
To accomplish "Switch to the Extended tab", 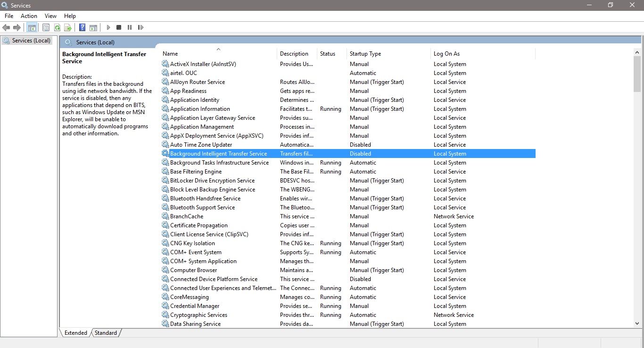I will pos(75,333).
